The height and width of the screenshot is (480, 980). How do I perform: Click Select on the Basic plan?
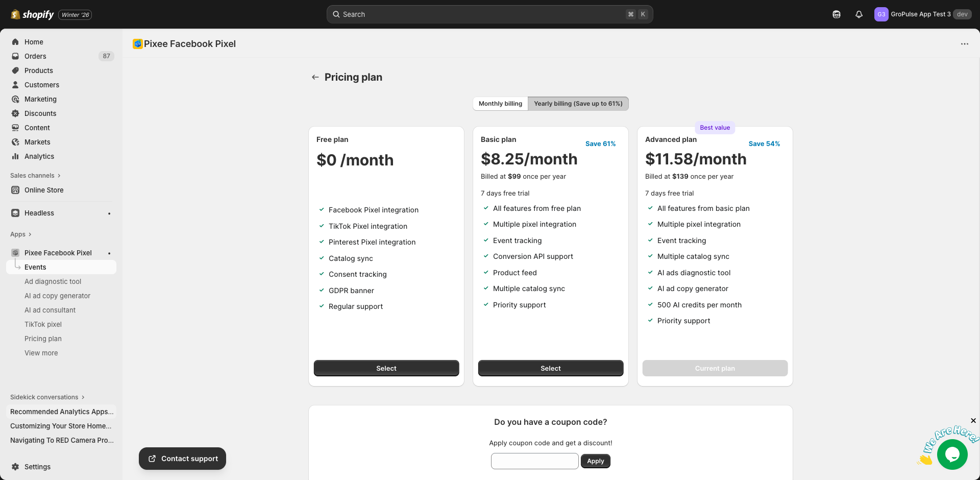tap(550, 368)
